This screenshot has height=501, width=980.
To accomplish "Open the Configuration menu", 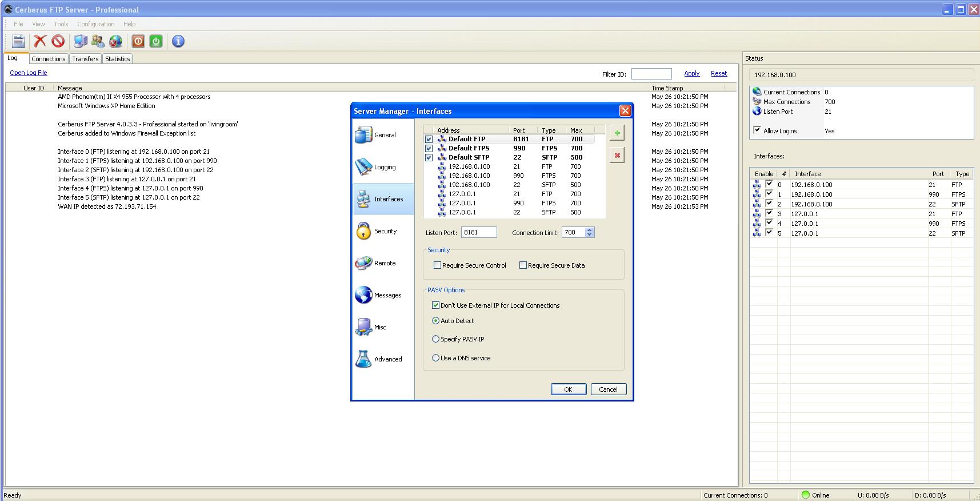I will pyautogui.click(x=95, y=24).
